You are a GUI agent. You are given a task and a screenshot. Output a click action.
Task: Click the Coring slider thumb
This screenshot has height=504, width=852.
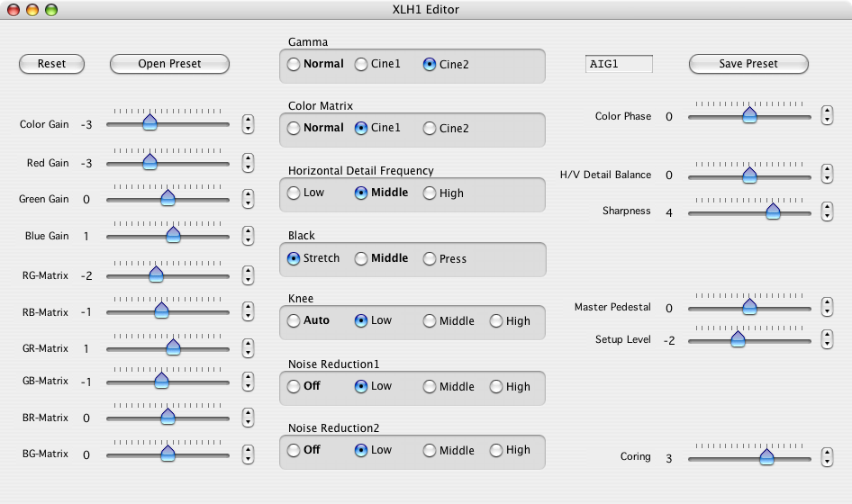766,456
